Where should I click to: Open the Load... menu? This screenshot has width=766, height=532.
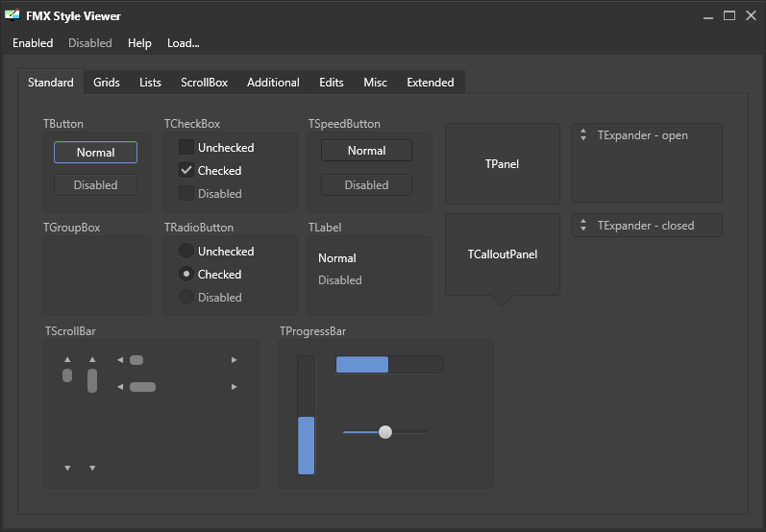(184, 43)
